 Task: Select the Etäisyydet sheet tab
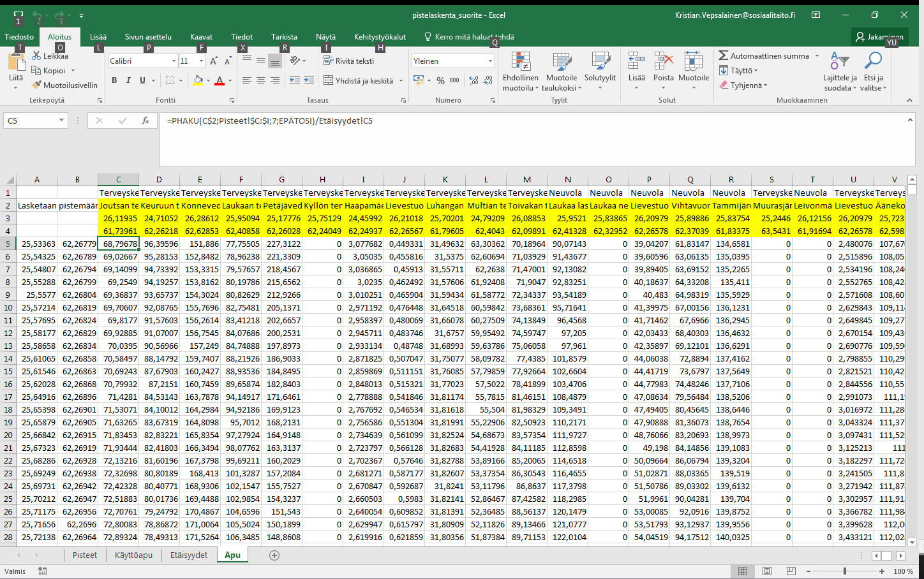point(189,555)
